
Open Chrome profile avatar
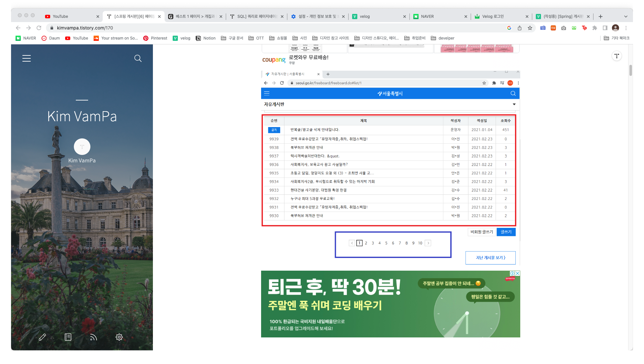(615, 28)
